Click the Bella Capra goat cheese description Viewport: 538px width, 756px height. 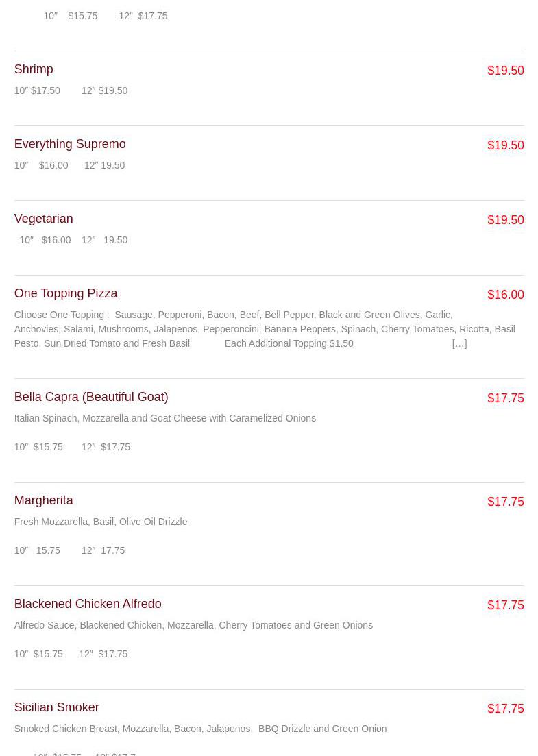[x=165, y=418]
